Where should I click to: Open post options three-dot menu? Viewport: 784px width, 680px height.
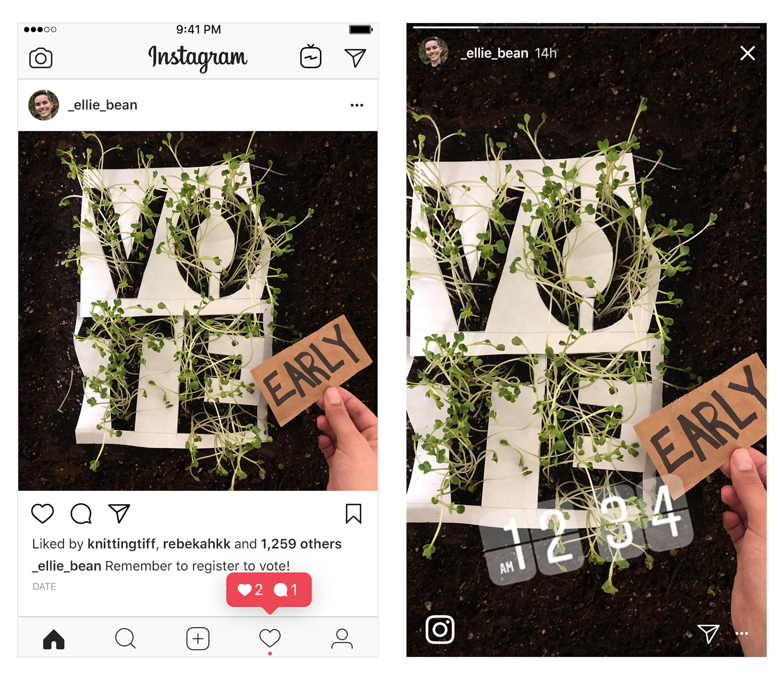click(x=357, y=105)
